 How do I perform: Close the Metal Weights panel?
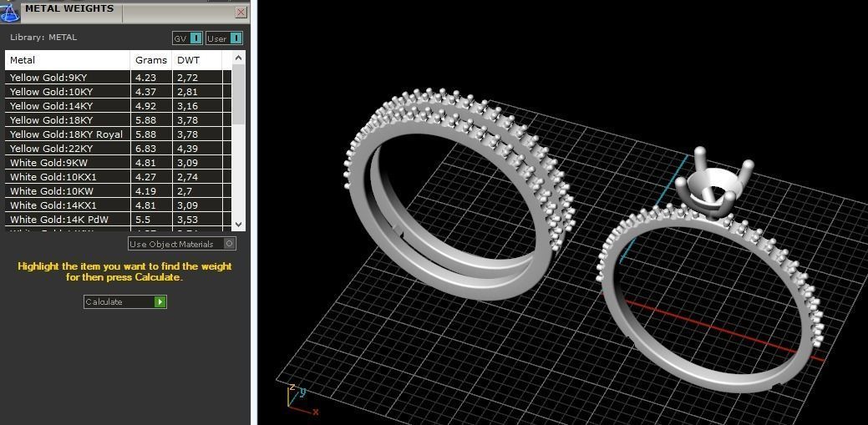point(241,13)
